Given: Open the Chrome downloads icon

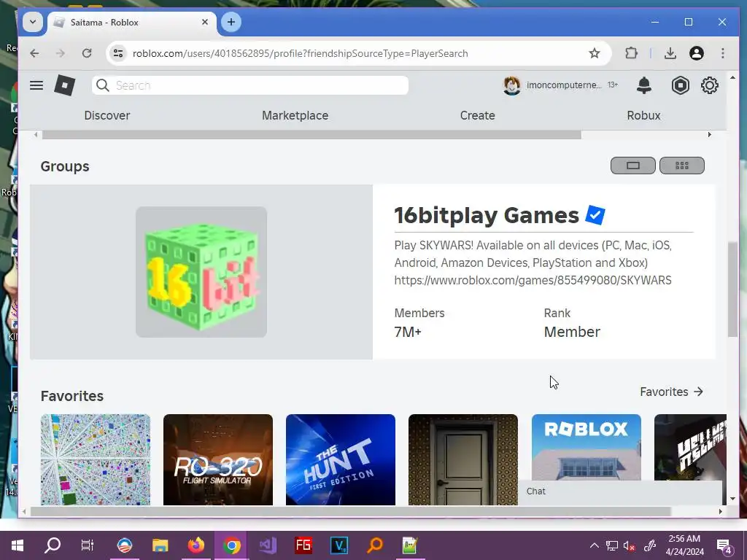Looking at the screenshot, I should coord(670,53).
